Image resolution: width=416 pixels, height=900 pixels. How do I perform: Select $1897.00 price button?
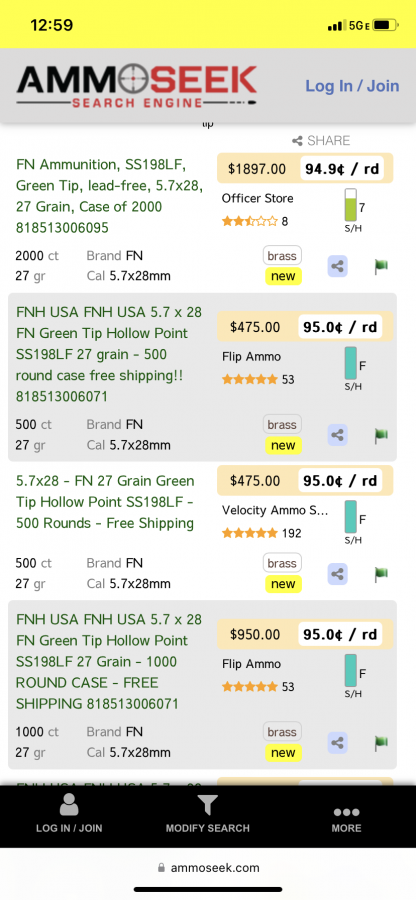(256, 169)
